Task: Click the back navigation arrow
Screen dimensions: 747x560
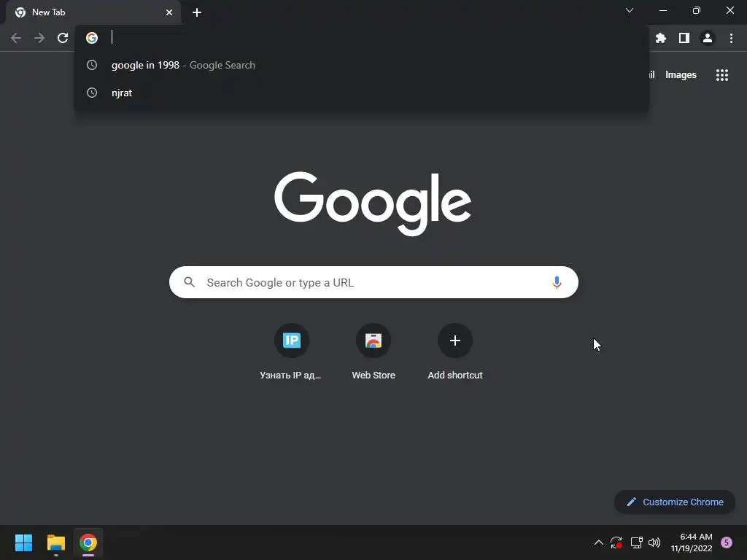Action: click(x=16, y=38)
